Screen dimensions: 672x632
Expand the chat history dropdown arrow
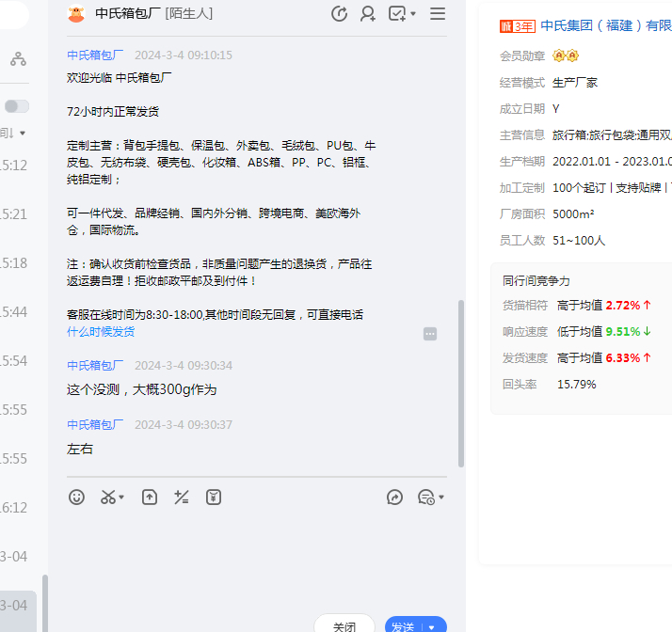441,498
